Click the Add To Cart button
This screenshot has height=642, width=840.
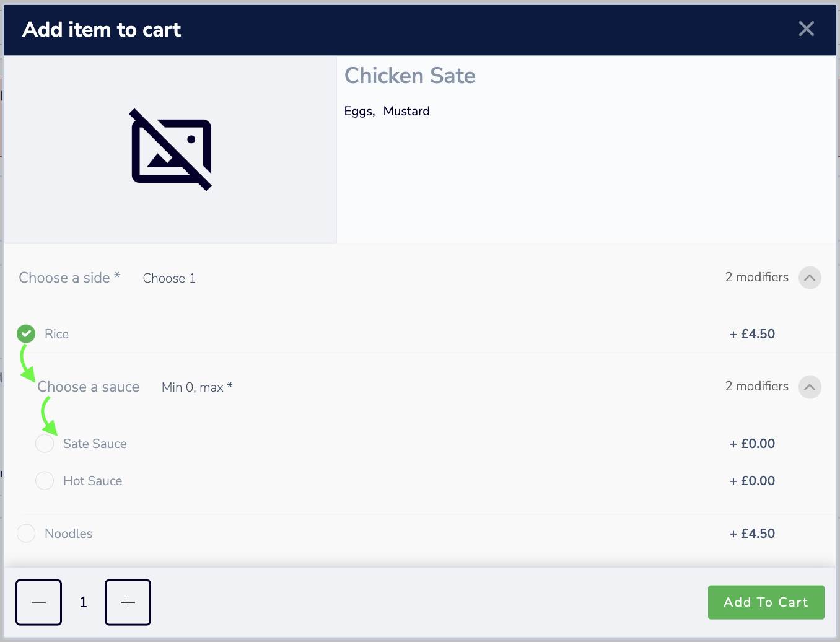(766, 602)
